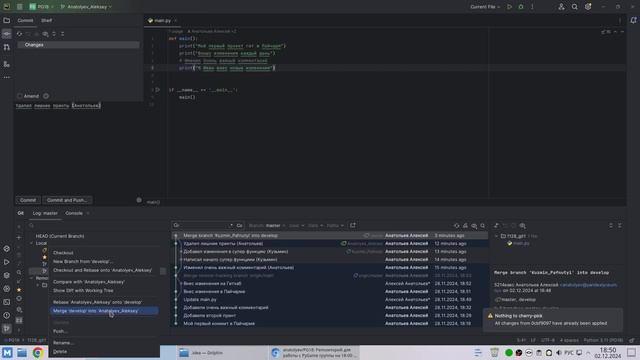Open the main hamburger menu
Image resolution: width=640 pixels, height=360 pixels.
[19, 7]
